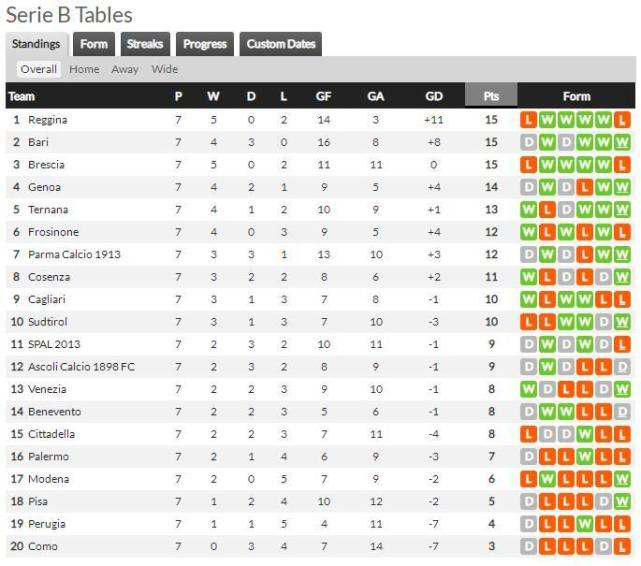Screen dimensions: 641x566
Task: Sort standings by the GD column header
Action: (433, 97)
